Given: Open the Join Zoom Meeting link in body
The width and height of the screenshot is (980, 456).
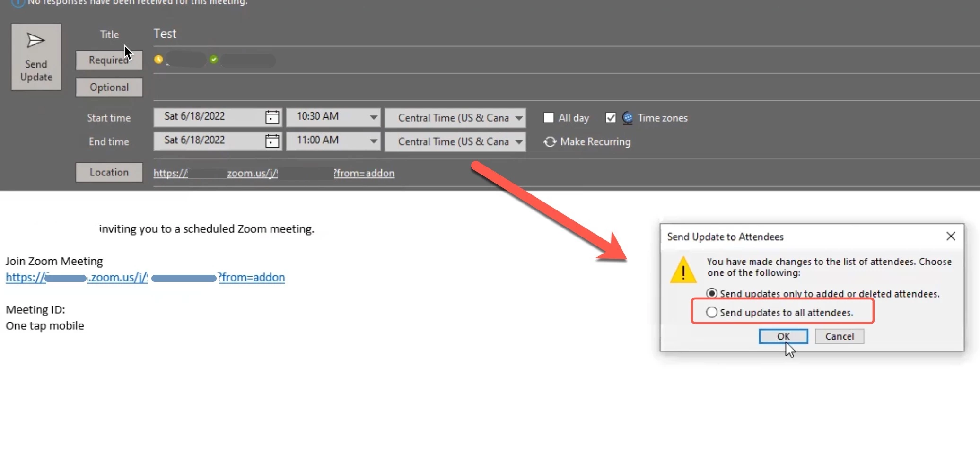Looking at the screenshot, I should click(145, 277).
